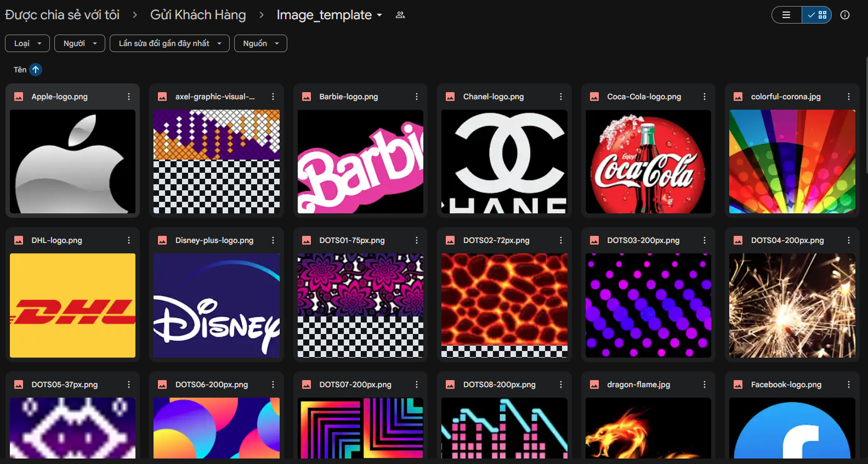The height and width of the screenshot is (464, 868).
Task: Open more options for Coca-Cola-logo.png
Action: pyautogui.click(x=705, y=97)
